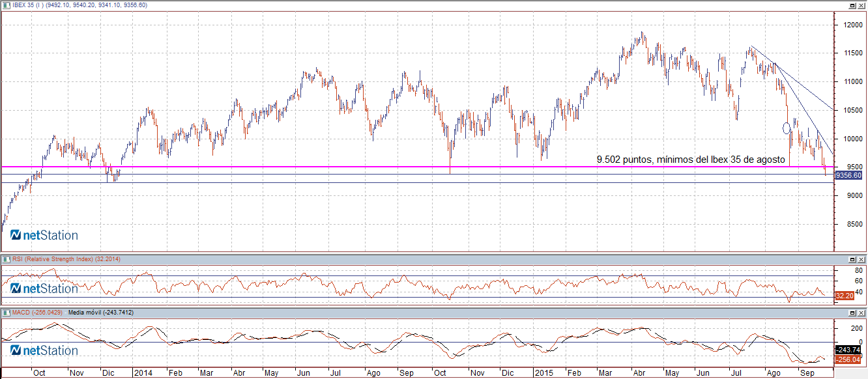Image resolution: width=868 pixels, height=379 pixels.
Task: Close the RSI indicator panel
Action: coord(861,259)
